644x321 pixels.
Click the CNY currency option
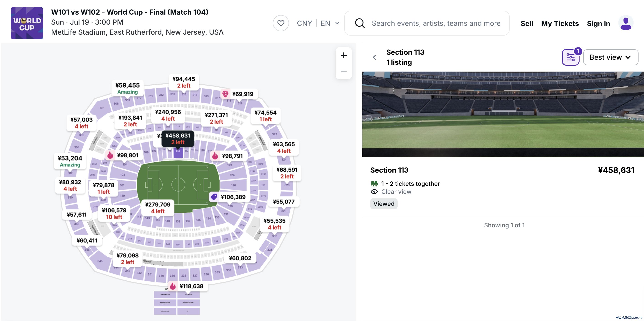tap(304, 23)
